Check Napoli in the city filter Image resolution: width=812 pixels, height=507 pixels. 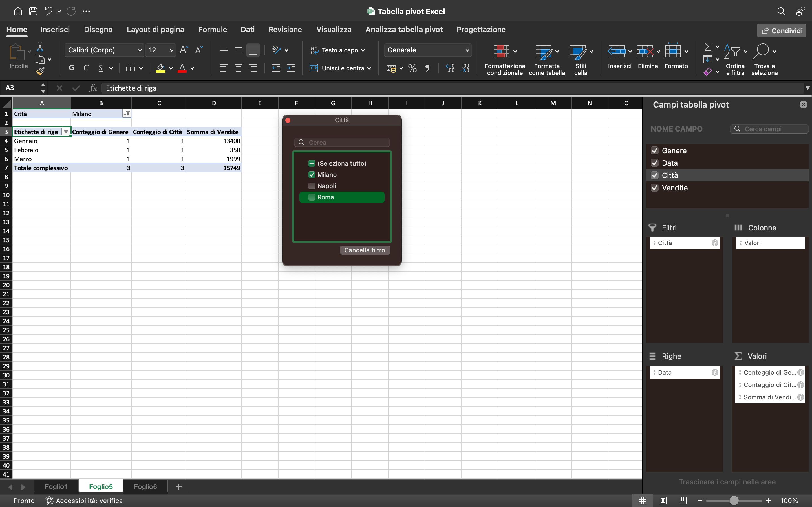[x=311, y=186]
